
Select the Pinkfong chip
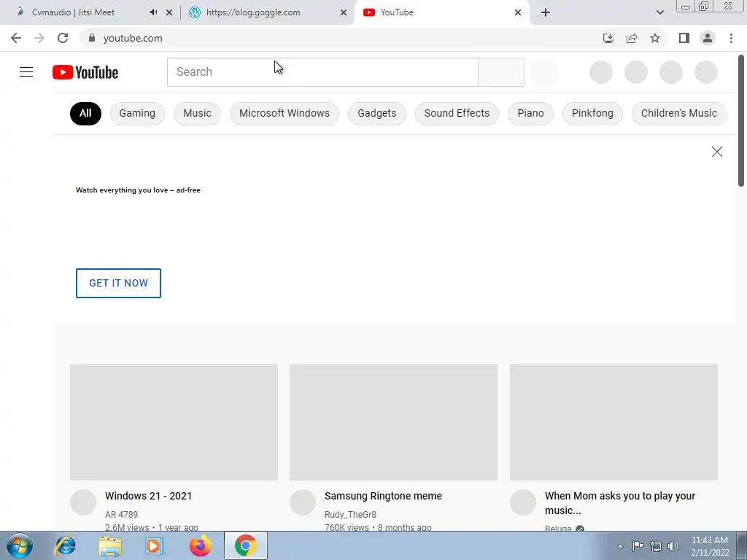(x=592, y=113)
